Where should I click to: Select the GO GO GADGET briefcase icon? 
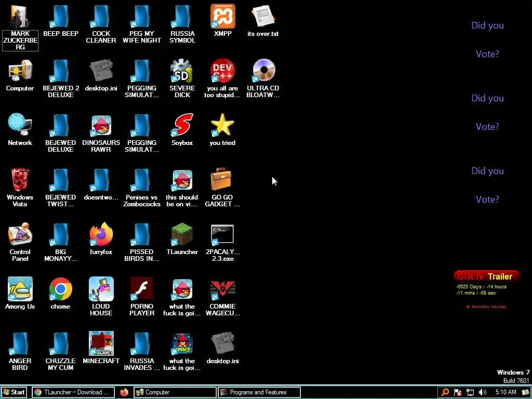pyautogui.click(x=222, y=180)
